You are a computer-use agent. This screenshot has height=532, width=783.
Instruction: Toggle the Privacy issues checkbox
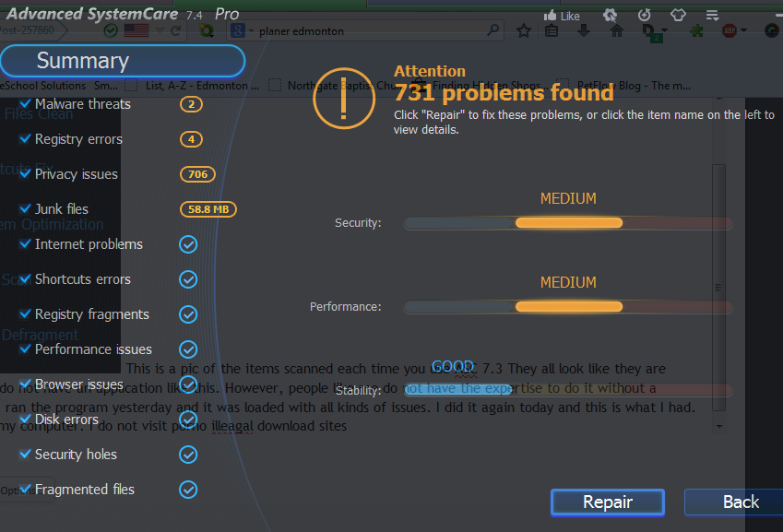pos(25,173)
